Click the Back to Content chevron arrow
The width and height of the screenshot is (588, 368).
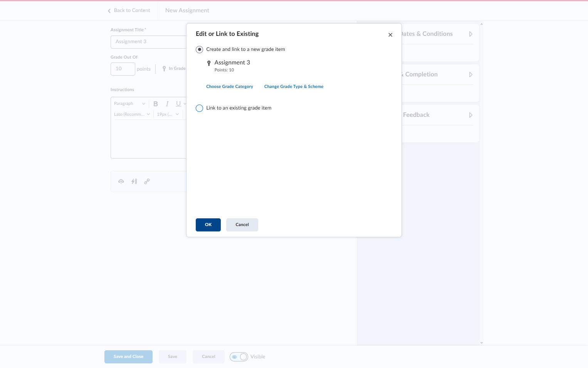click(109, 11)
